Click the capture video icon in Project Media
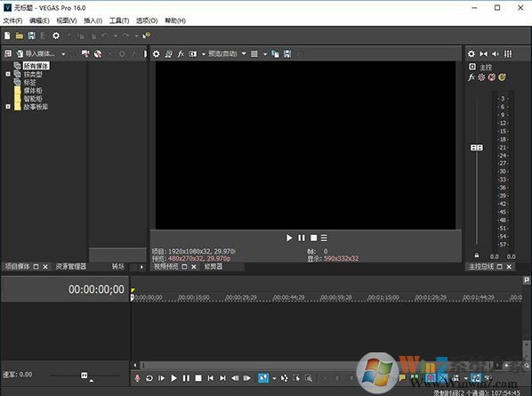The width and height of the screenshot is (532, 396). (85, 53)
